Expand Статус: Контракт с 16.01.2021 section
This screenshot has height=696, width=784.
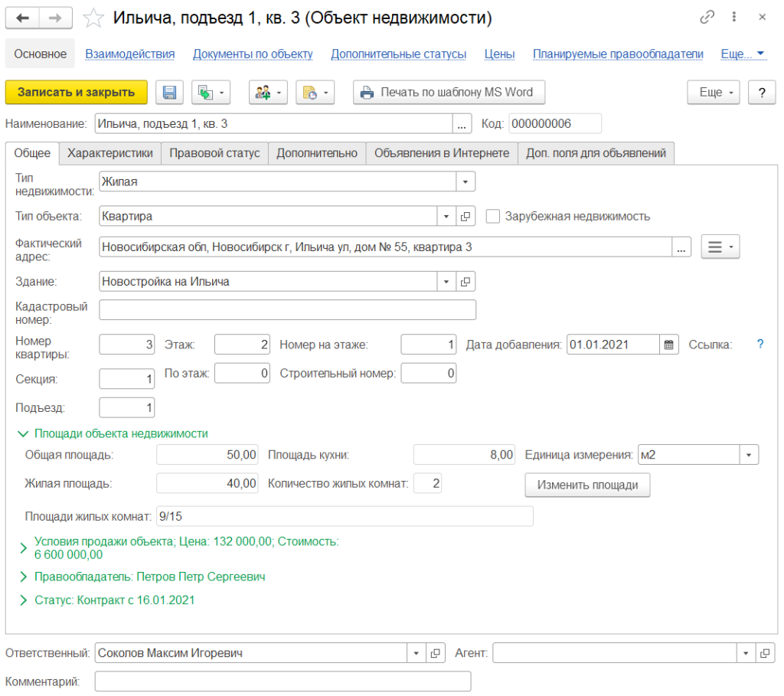pos(22,600)
